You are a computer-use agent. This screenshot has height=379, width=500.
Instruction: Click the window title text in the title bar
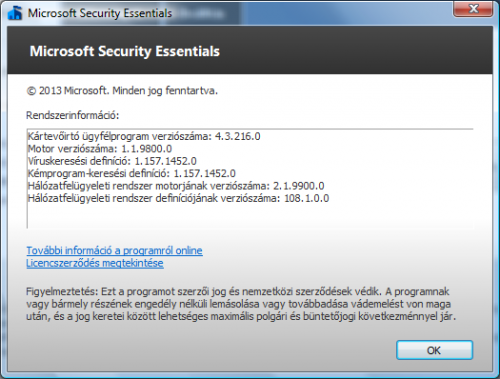(100, 13)
